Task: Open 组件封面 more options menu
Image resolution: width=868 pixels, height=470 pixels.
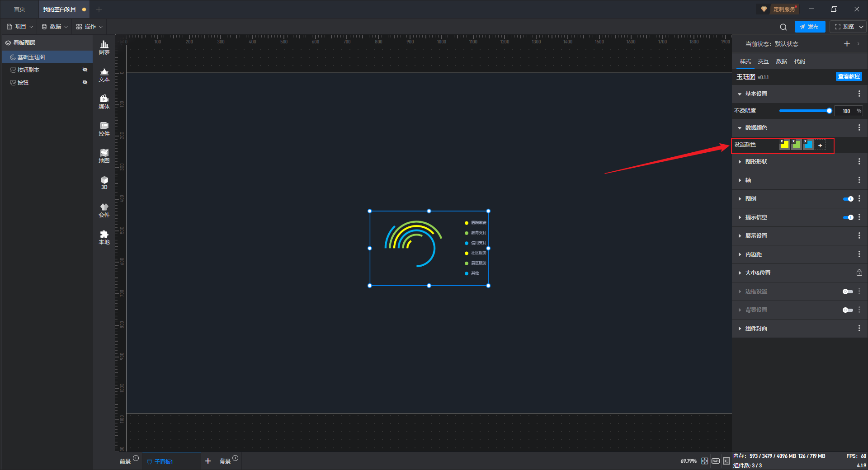Action: pyautogui.click(x=859, y=328)
